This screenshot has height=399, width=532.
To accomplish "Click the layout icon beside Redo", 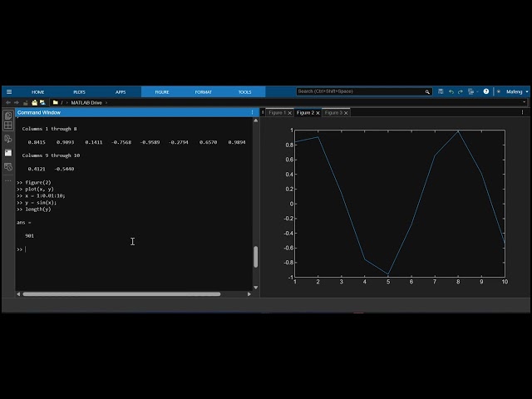I will click(x=470, y=91).
